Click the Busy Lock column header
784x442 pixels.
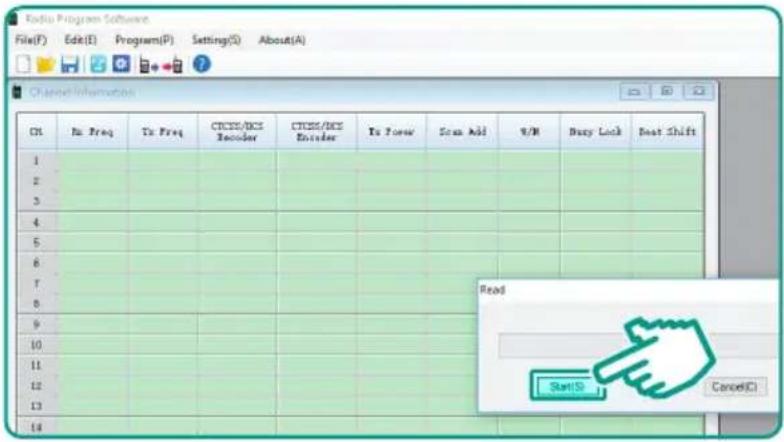pos(596,132)
